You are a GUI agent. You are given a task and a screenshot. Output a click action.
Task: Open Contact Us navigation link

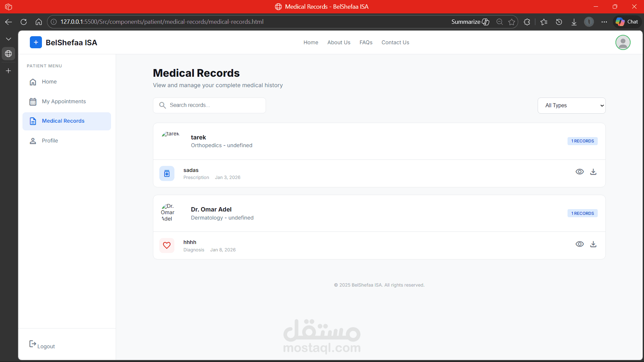click(x=395, y=43)
